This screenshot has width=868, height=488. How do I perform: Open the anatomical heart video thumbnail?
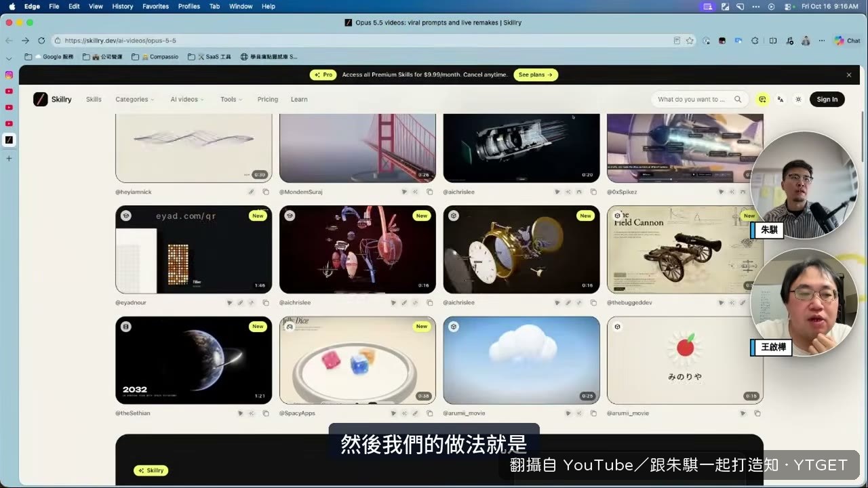357,249
